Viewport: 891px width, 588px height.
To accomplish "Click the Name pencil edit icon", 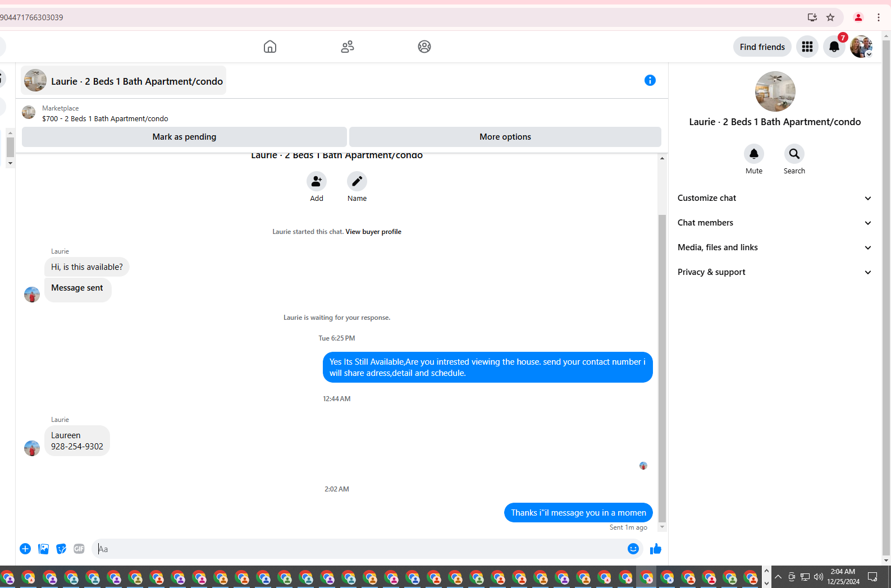I will point(357,181).
